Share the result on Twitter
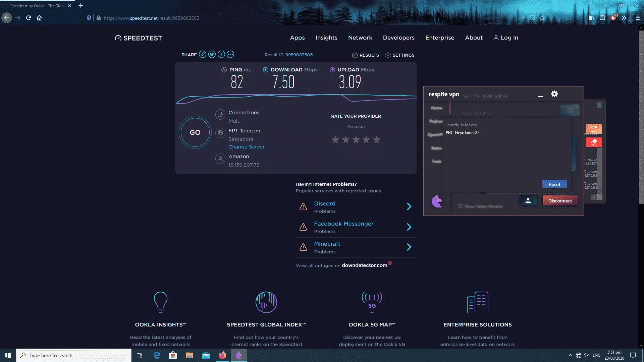Screen dimensions: 644x362 (x=212, y=55)
